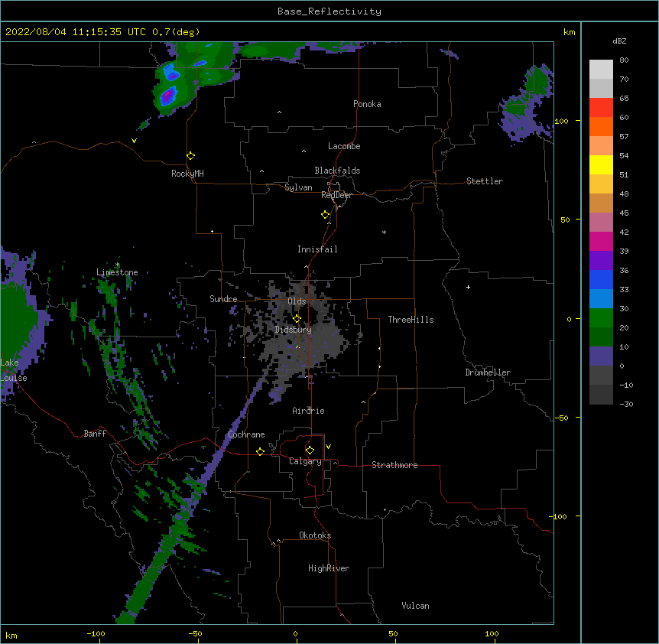Image resolution: width=659 pixels, height=644 pixels.
Task: Select the dark green 20 dBZ swatch
Action: click(601, 337)
